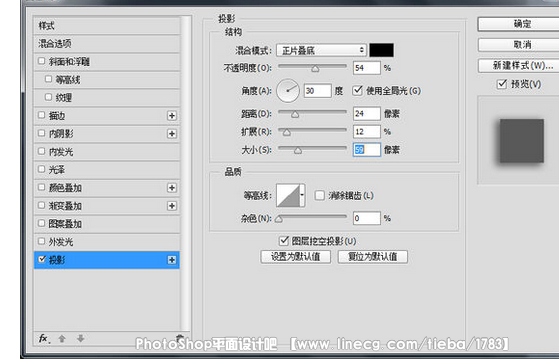The image size is (559, 361).
Task: Click the 大小 value field
Action: 367,150
